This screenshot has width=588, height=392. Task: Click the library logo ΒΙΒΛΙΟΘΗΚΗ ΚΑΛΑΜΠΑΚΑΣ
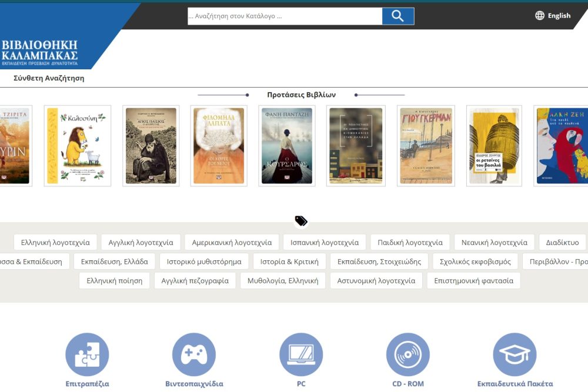[39, 53]
